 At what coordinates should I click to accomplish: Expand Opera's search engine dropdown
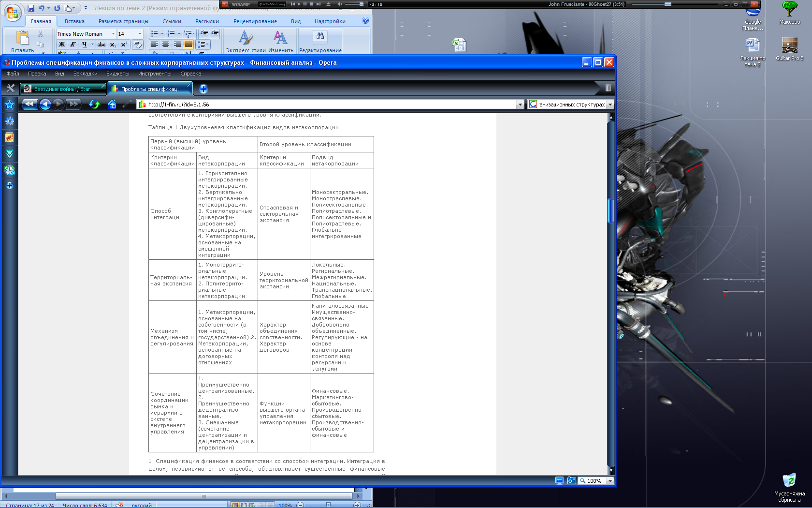(x=610, y=105)
